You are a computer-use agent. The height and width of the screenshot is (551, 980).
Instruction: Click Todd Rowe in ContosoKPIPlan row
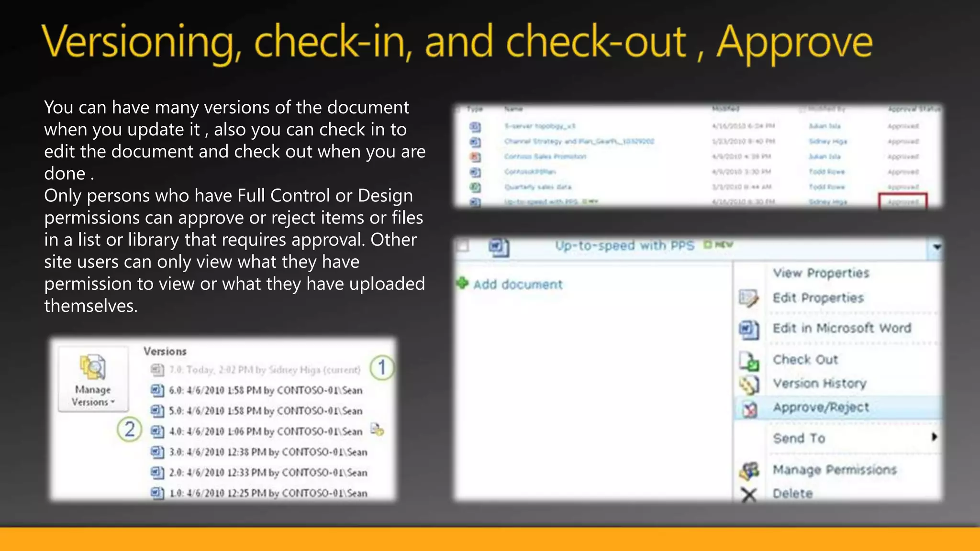coord(827,172)
